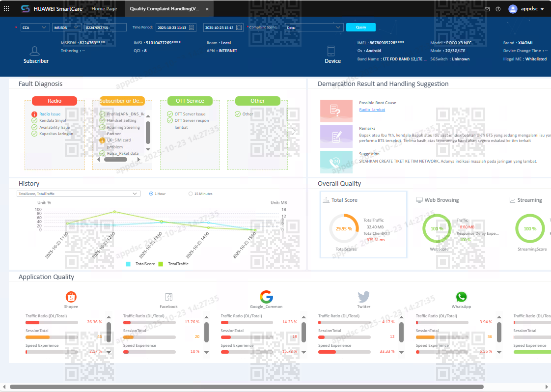The image size is (551, 392).
Task: Select the Radio fault category
Action: click(x=55, y=101)
